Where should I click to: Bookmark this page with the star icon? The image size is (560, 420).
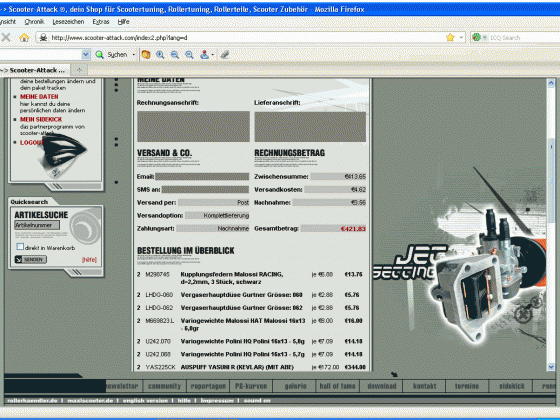450,37
